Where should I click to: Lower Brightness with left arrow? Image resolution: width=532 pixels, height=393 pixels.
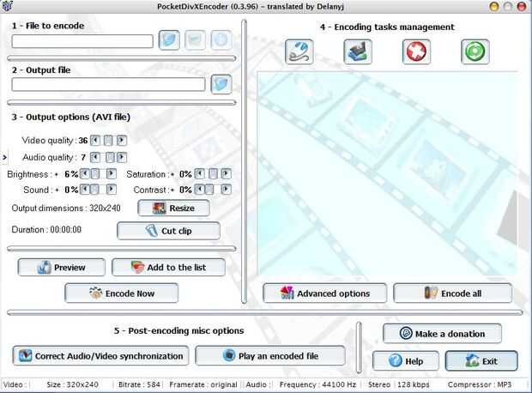(84, 174)
